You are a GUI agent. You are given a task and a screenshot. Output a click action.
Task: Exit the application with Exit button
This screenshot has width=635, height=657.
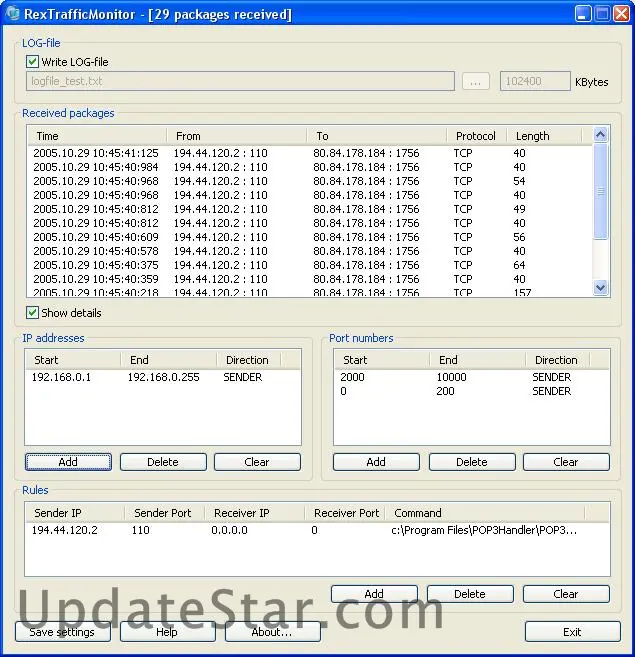tap(572, 632)
